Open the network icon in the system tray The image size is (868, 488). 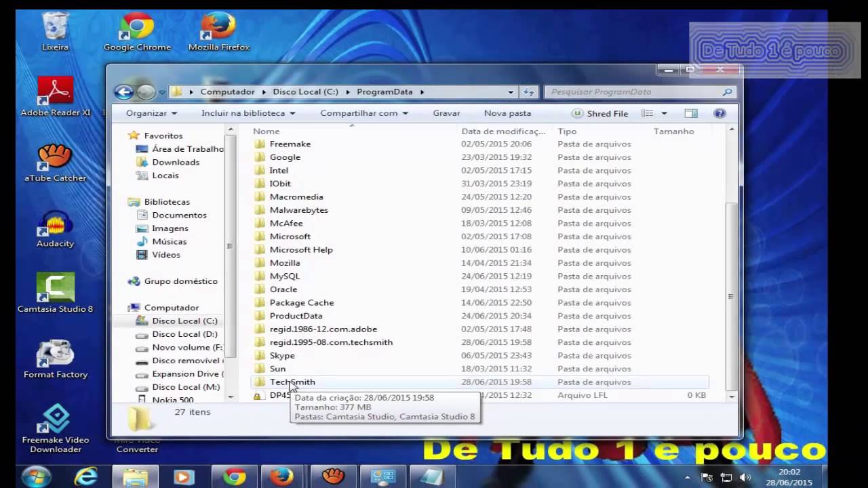click(726, 477)
